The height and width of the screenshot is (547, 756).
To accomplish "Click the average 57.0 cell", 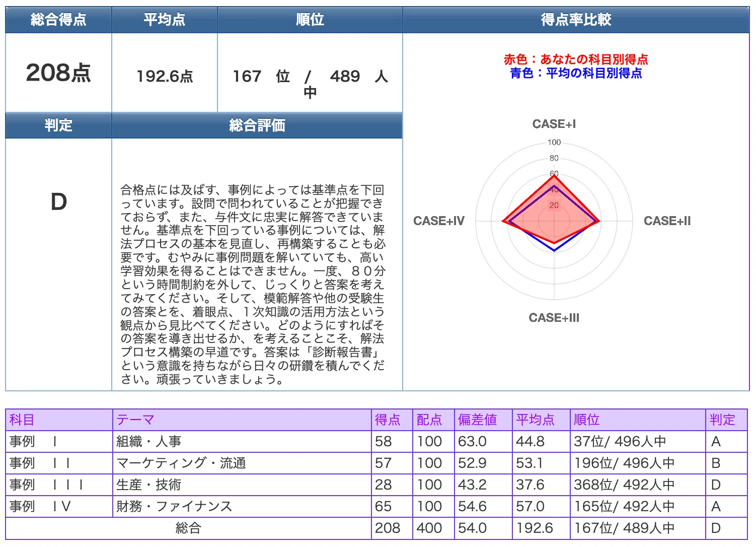I will pos(541,506).
